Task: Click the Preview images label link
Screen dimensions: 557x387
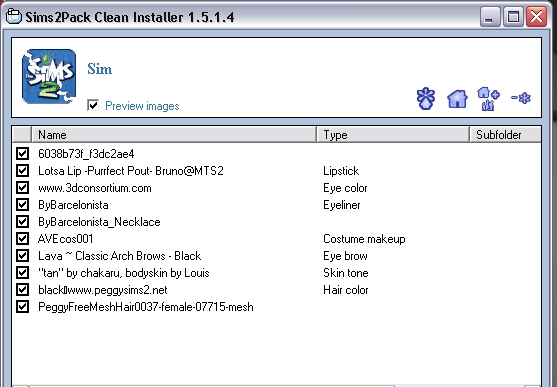Action: click(x=142, y=106)
